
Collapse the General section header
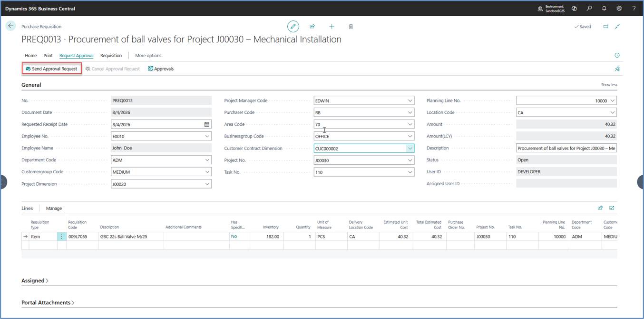tap(31, 85)
